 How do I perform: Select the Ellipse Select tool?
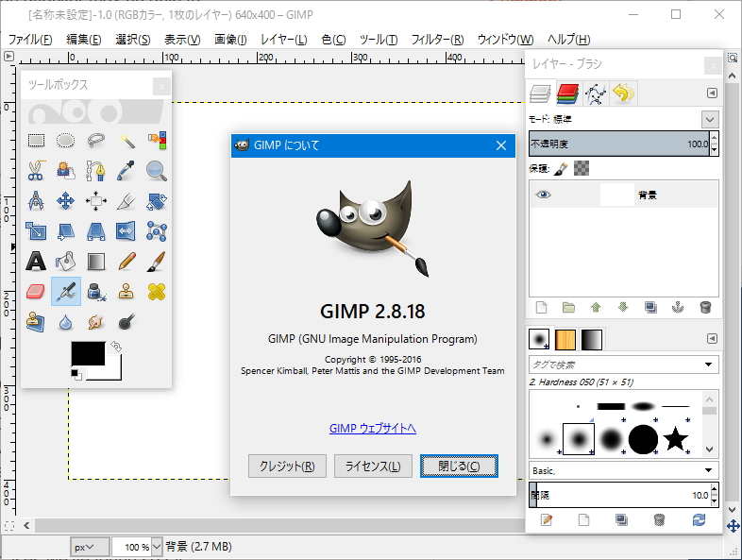[66, 141]
